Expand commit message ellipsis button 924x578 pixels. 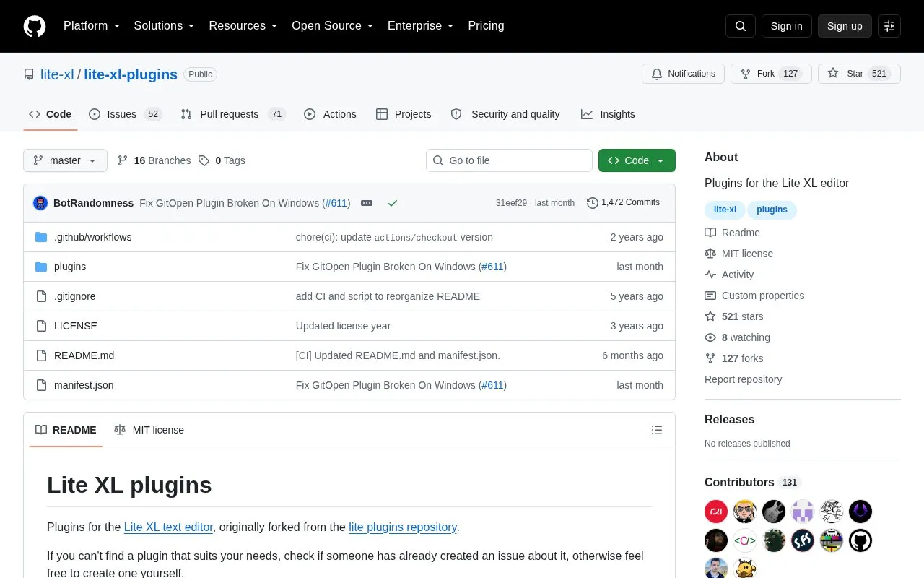coord(367,203)
